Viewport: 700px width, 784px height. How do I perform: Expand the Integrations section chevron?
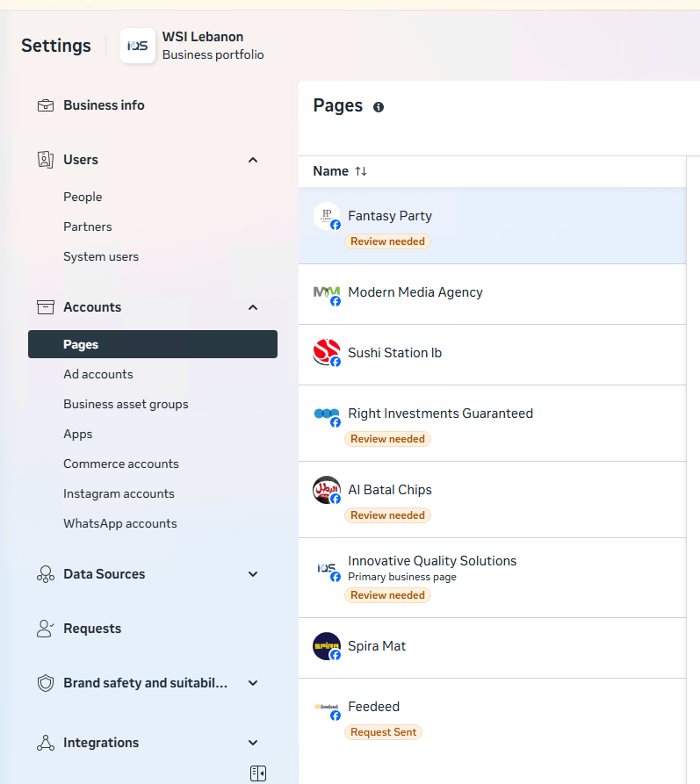pos(253,743)
